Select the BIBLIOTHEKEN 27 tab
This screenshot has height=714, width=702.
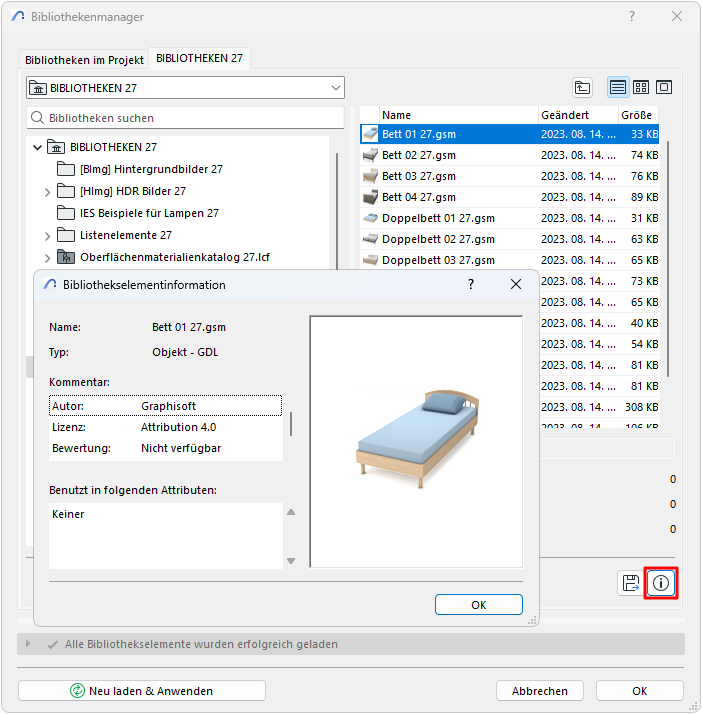(x=199, y=58)
